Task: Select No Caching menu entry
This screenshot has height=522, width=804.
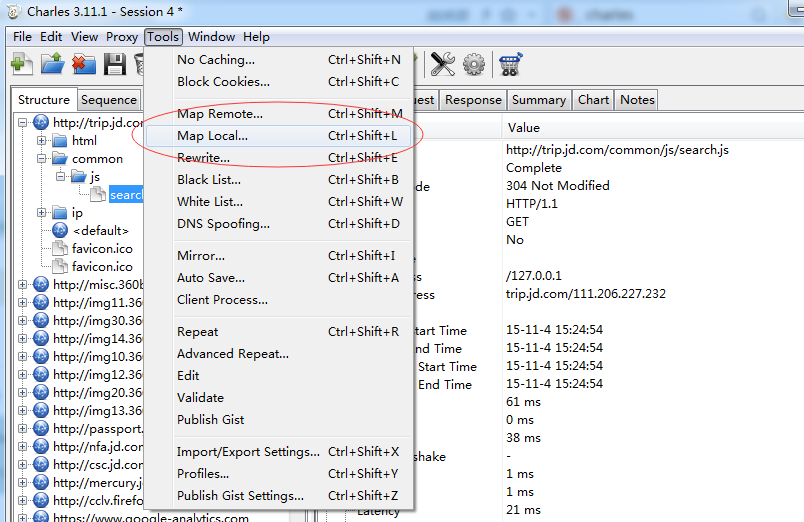Action: (278, 59)
